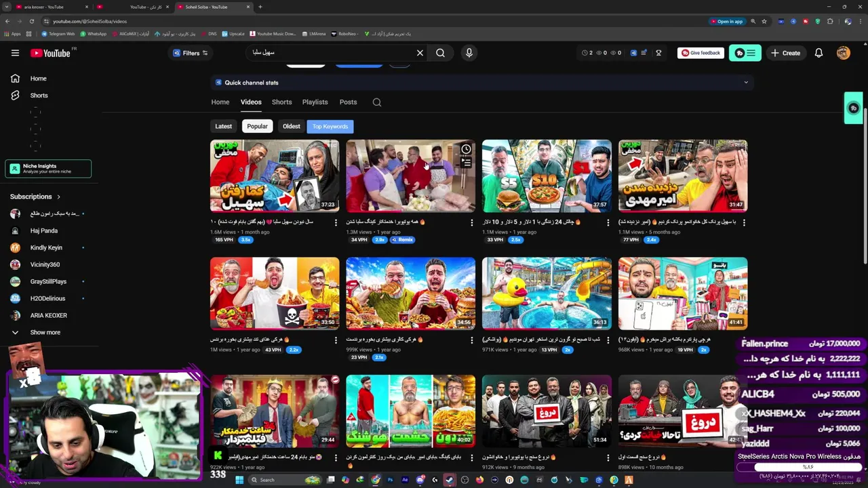Open the channel Home tab
The height and width of the screenshot is (488, 868).
[220, 102]
